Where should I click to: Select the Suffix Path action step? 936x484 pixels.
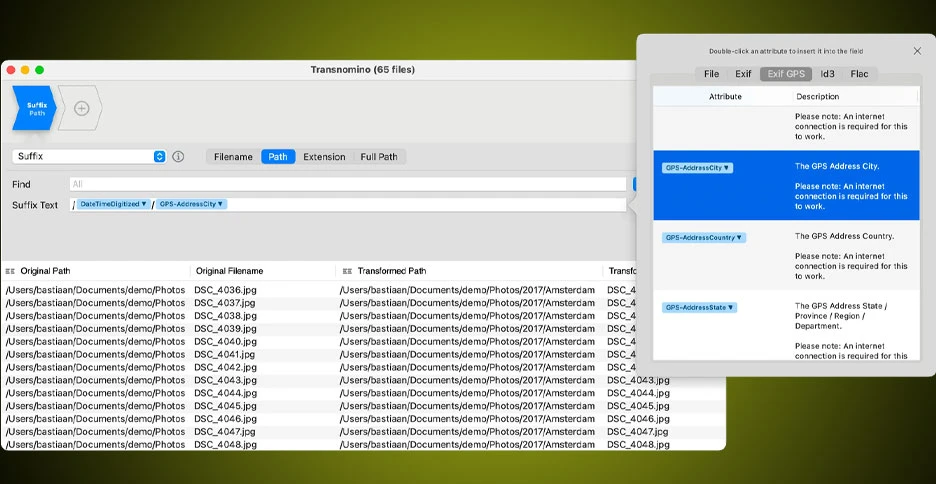pyautogui.click(x=34, y=109)
